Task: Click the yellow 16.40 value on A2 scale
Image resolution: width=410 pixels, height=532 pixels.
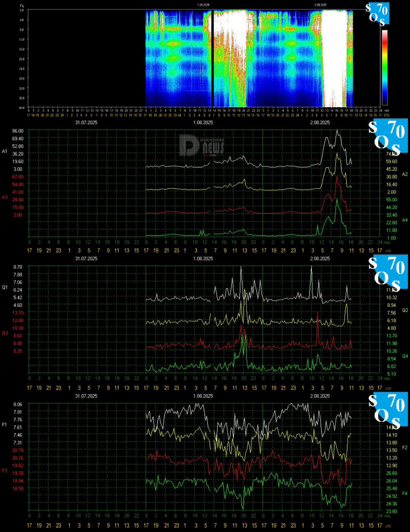Action: [x=392, y=184]
